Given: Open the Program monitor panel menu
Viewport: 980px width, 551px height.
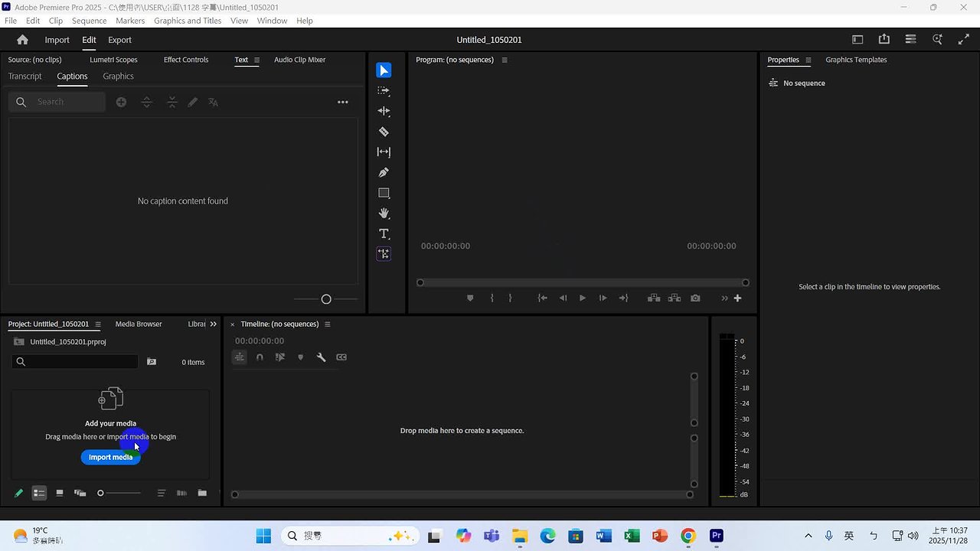Looking at the screenshot, I should (x=504, y=60).
